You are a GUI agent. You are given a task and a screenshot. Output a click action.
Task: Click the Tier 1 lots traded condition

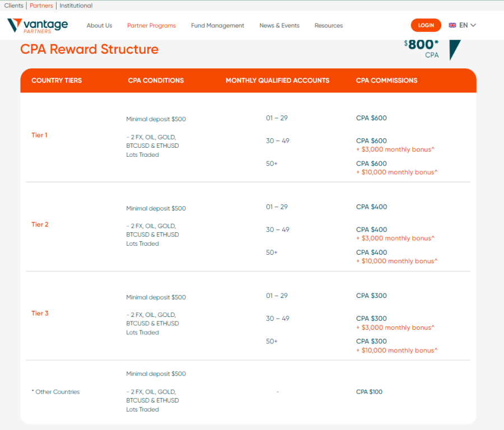pyautogui.click(x=152, y=146)
